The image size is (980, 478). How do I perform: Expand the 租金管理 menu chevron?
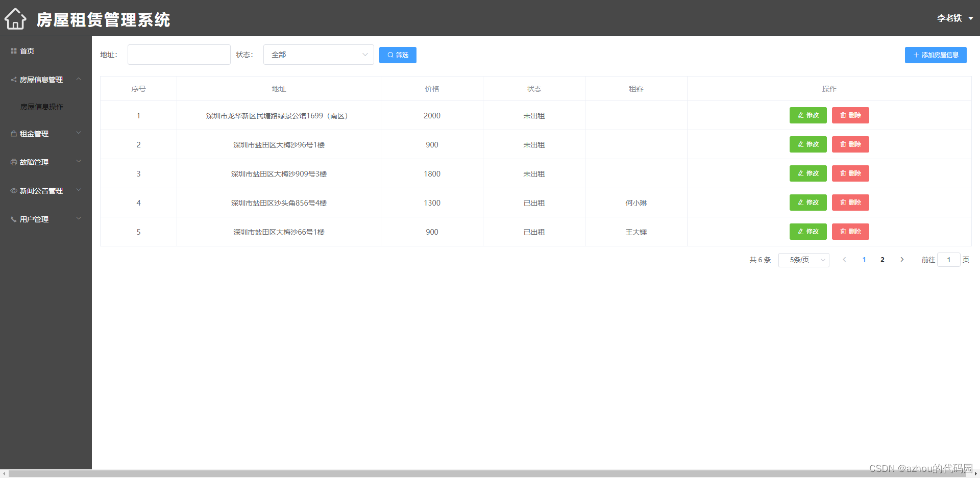tap(79, 133)
